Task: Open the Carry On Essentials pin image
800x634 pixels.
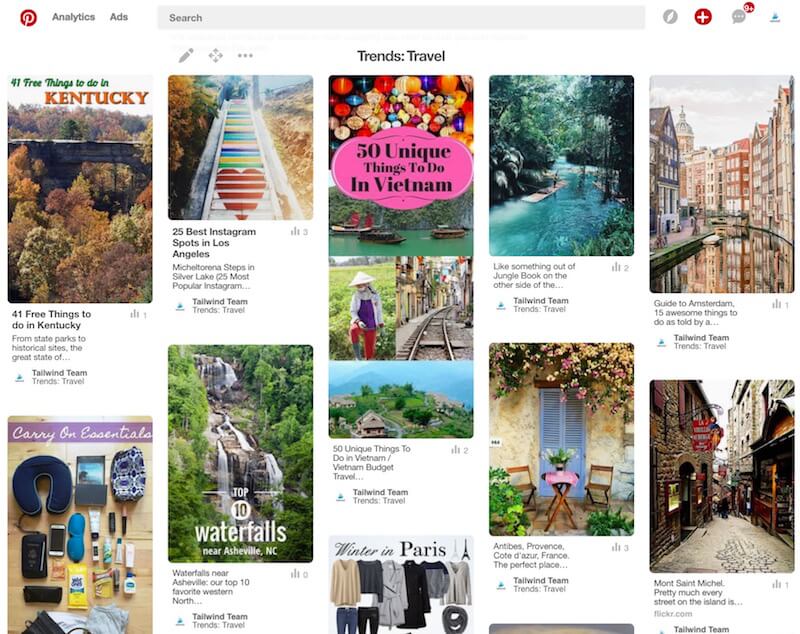Action: tap(80, 525)
